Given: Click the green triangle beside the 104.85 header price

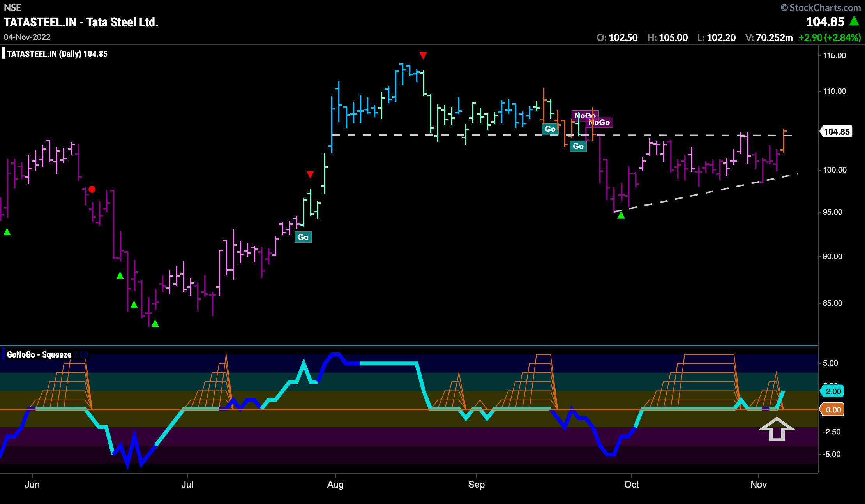Looking at the screenshot, I should click(x=854, y=21).
